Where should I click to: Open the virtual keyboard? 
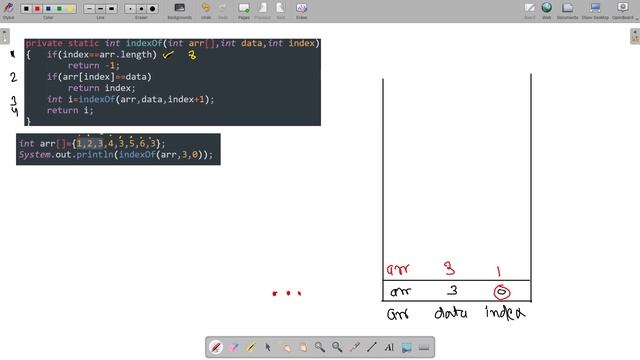[x=424, y=347]
